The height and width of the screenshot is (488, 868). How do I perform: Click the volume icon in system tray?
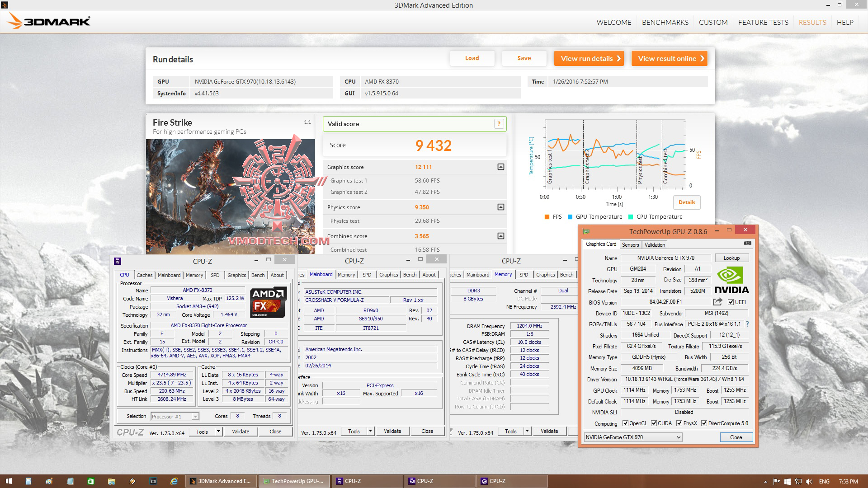809,482
